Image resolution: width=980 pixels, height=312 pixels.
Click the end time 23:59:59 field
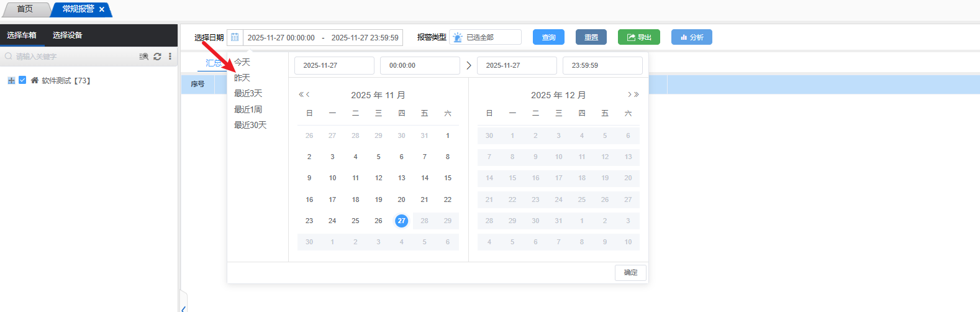[x=602, y=65]
